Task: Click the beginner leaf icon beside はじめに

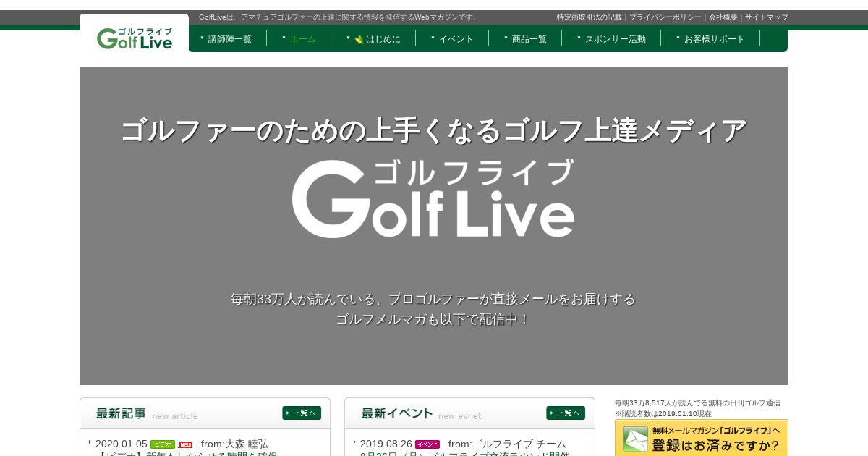Action: tap(359, 40)
